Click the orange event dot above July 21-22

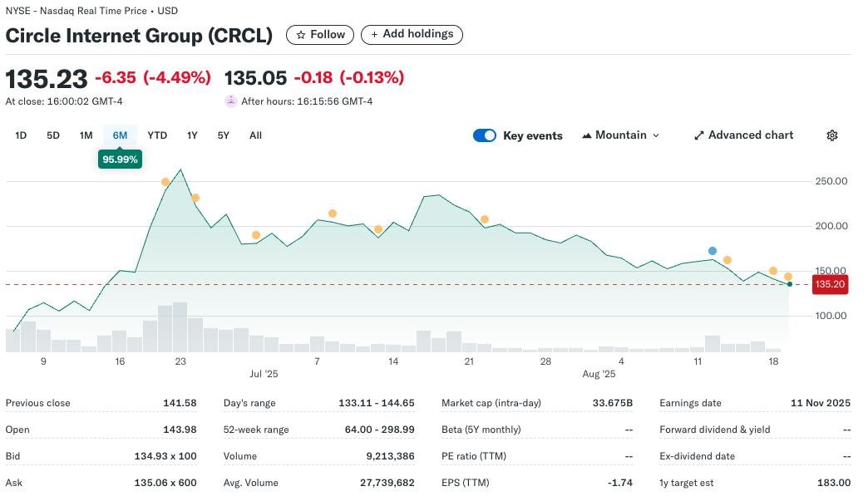[485, 219]
